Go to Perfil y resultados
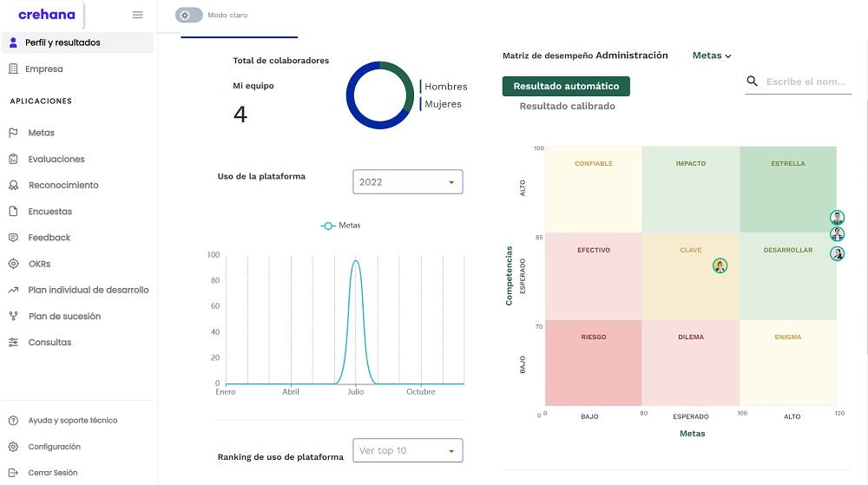 pos(63,43)
